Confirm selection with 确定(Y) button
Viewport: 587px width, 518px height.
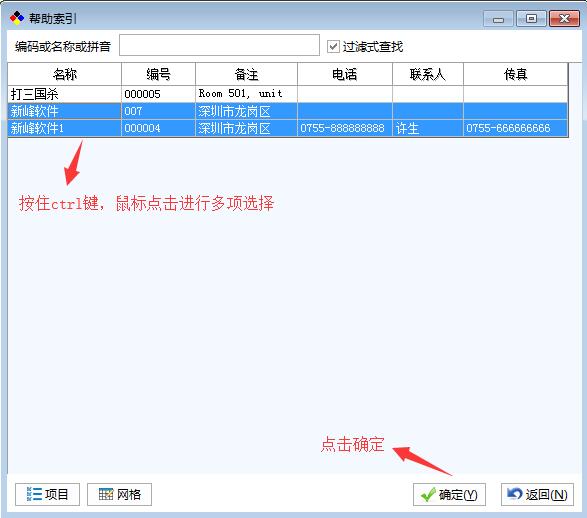(x=449, y=494)
